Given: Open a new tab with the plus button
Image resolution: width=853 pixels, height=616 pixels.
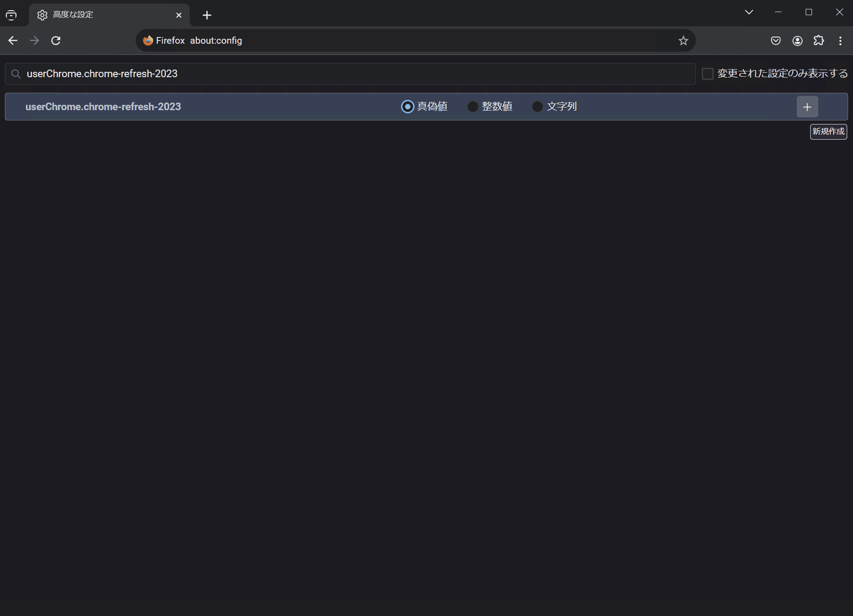Looking at the screenshot, I should click(x=207, y=15).
